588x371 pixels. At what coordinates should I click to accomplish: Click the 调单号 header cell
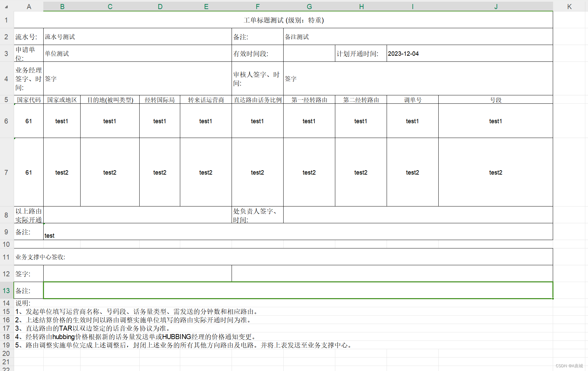(412, 100)
